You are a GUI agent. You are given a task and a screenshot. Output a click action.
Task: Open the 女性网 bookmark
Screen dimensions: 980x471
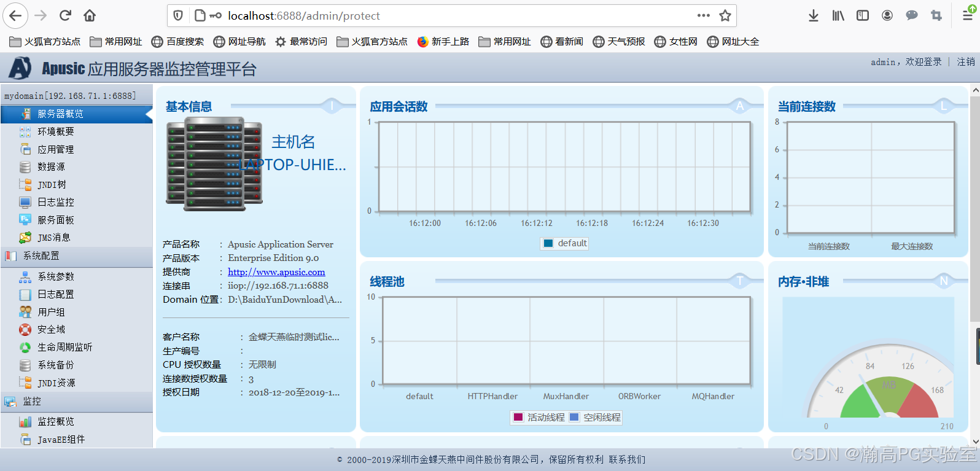[676, 42]
